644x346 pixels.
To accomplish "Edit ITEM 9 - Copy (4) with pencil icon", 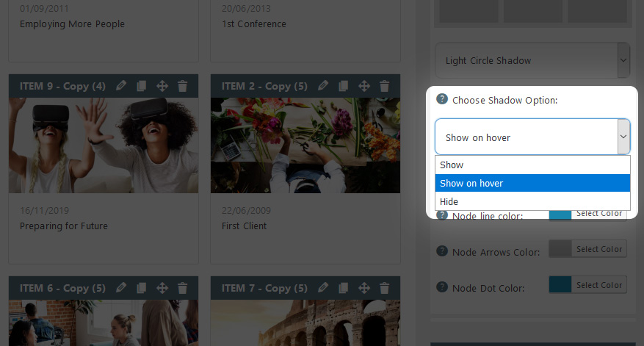I will [120, 86].
